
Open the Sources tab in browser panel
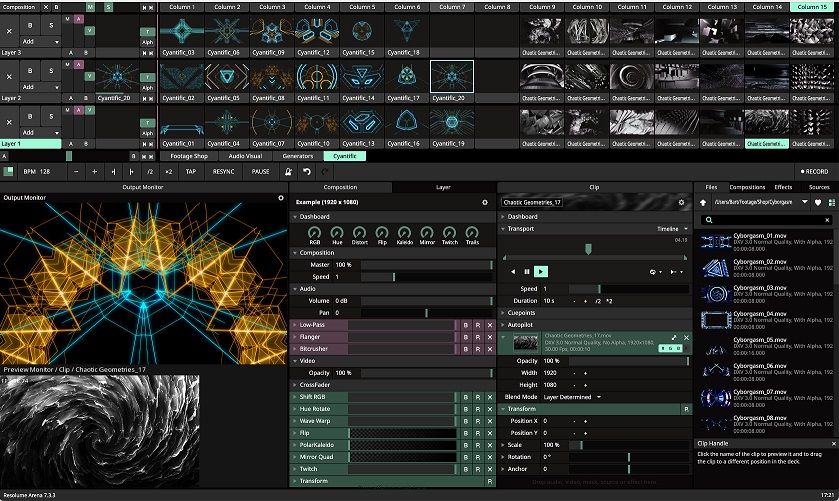coord(819,187)
